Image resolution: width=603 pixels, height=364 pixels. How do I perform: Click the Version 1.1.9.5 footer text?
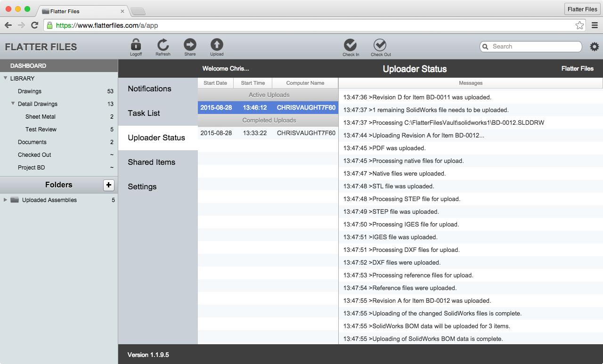148,355
